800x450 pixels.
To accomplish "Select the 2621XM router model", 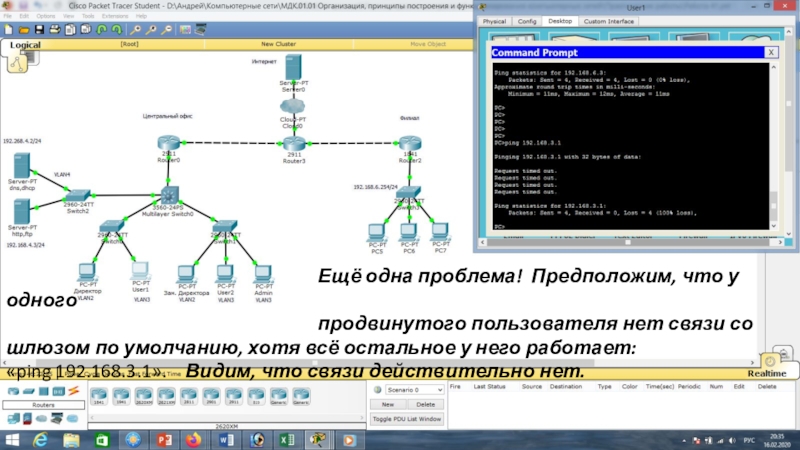I will point(166,396).
